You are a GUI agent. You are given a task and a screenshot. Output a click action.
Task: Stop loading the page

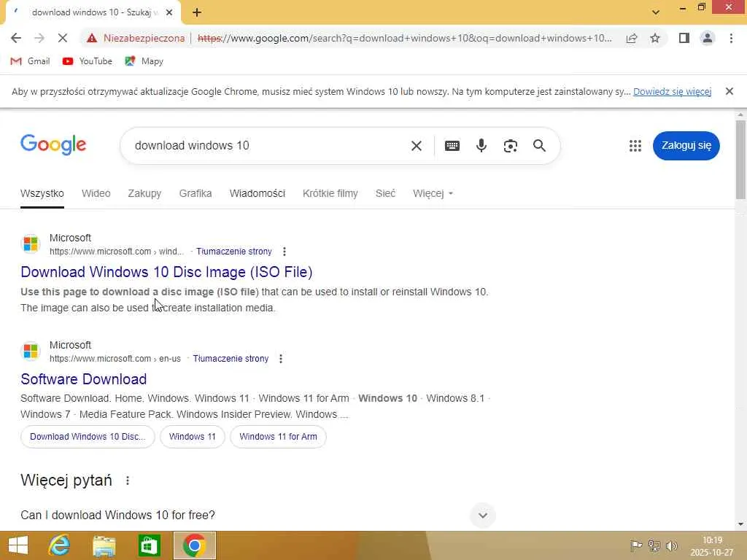tap(63, 38)
